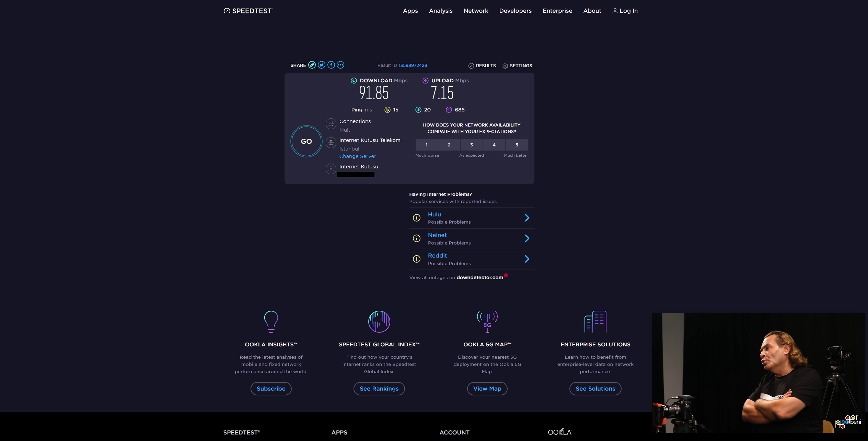This screenshot has height=441, width=868.
Task: Open the Speedtest logo home link
Action: coord(247,11)
